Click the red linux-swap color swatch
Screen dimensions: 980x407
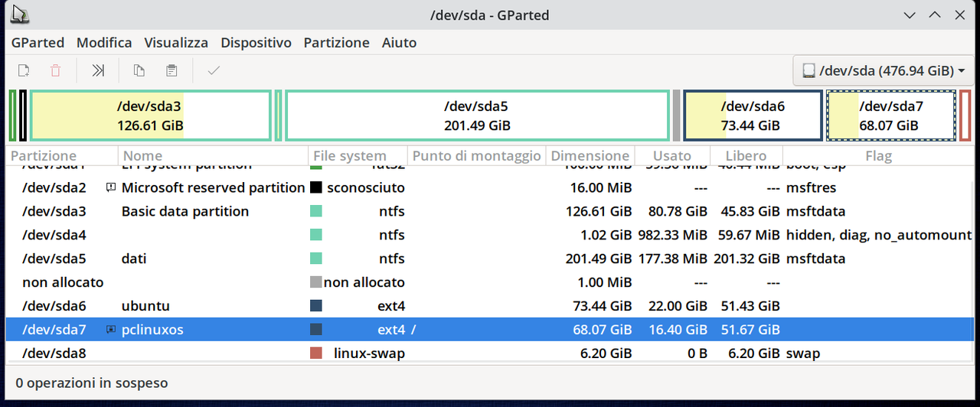(316, 353)
